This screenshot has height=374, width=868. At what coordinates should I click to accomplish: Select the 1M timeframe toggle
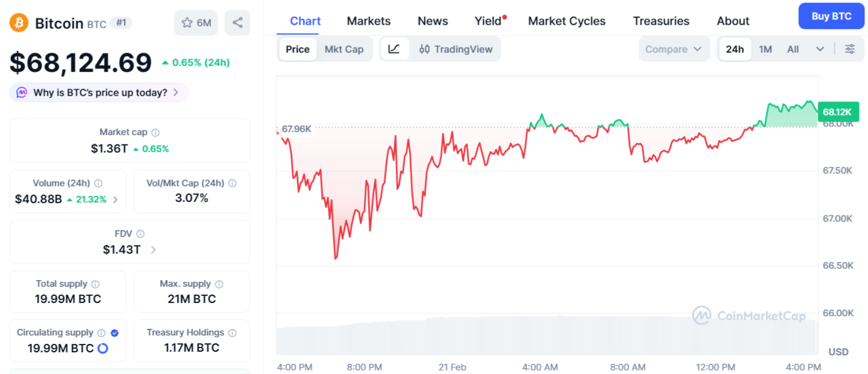765,49
